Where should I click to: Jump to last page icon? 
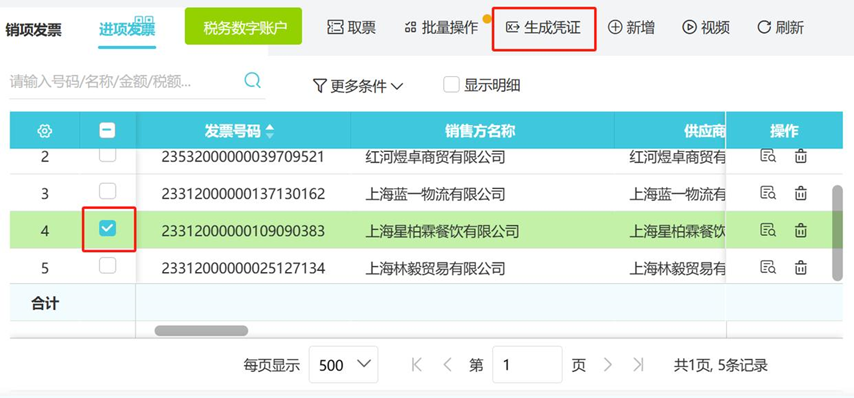click(638, 364)
